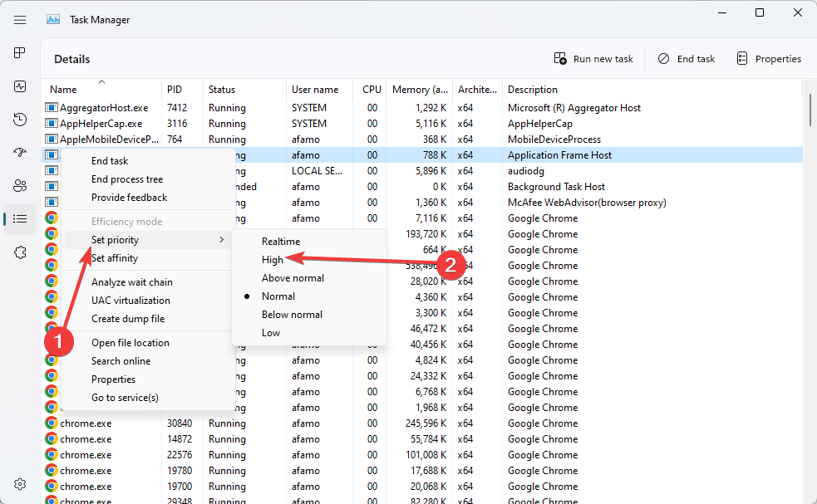Sort by Memory column header
The width and height of the screenshot is (817, 504).
point(420,90)
